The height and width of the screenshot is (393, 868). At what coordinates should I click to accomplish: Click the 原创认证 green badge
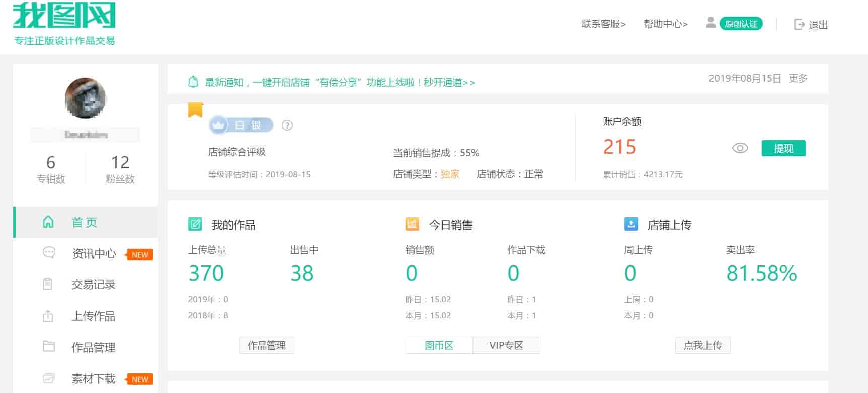click(x=741, y=24)
